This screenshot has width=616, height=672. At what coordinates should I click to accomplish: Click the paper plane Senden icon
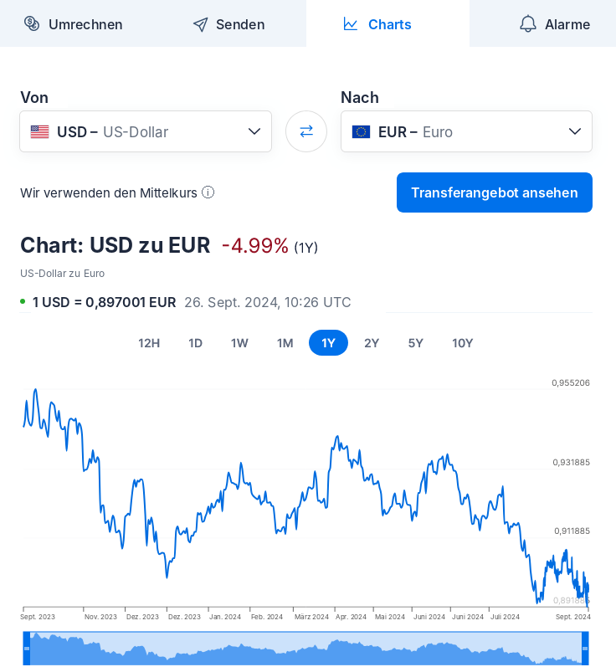click(x=200, y=24)
